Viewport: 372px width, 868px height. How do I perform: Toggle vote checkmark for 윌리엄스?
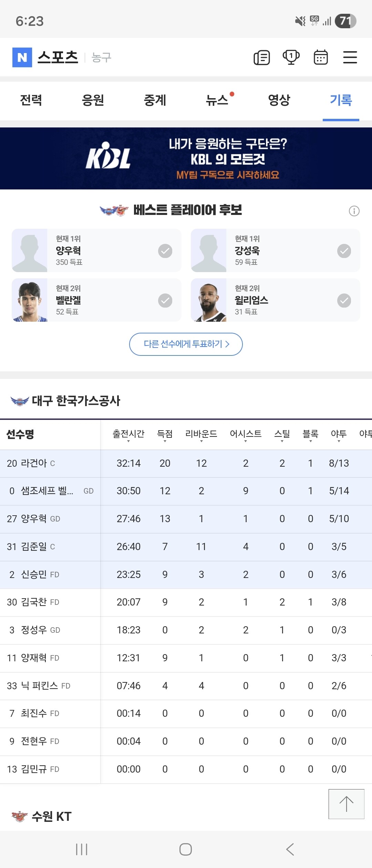pos(344,300)
